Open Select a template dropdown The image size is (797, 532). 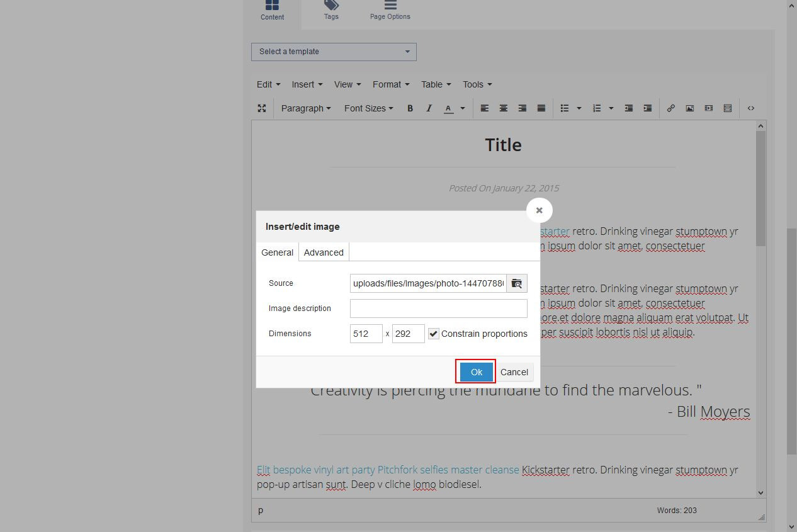point(334,52)
